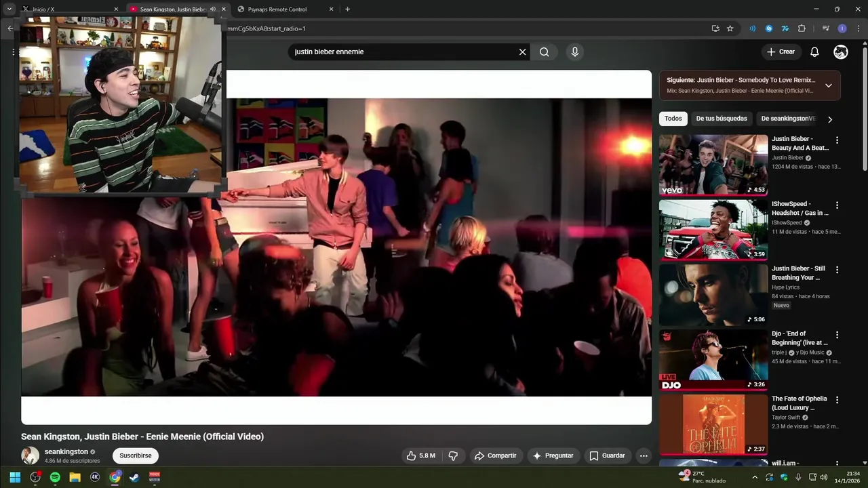The image size is (868, 488).
Task: Click the Preguntar button
Action: [x=553, y=455]
